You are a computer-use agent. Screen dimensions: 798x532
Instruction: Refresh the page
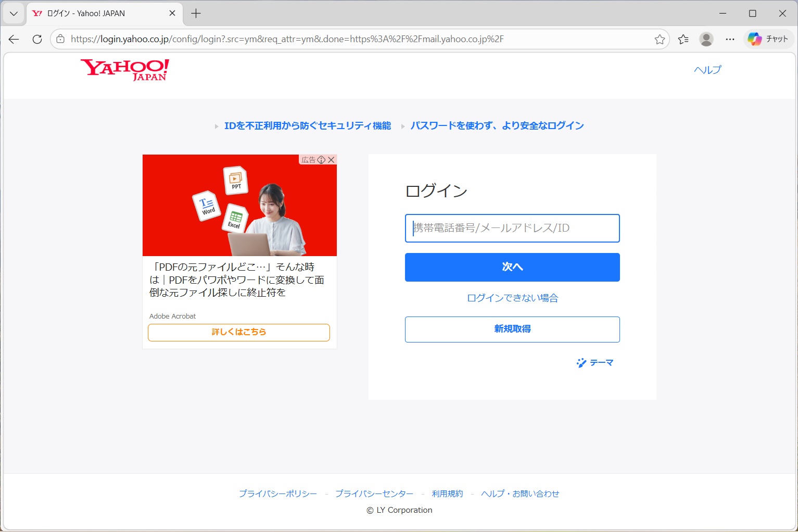click(36, 39)
